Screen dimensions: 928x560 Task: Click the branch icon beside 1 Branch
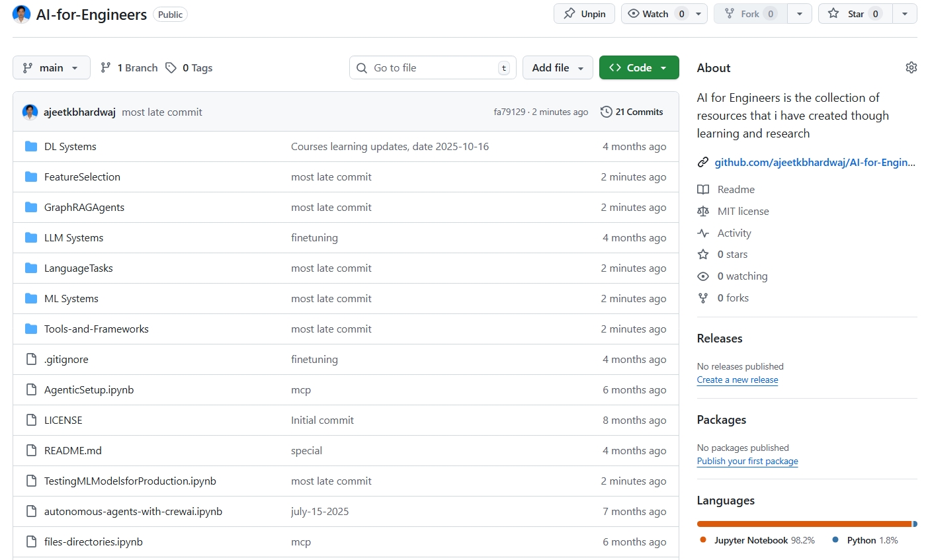point(106,67)
